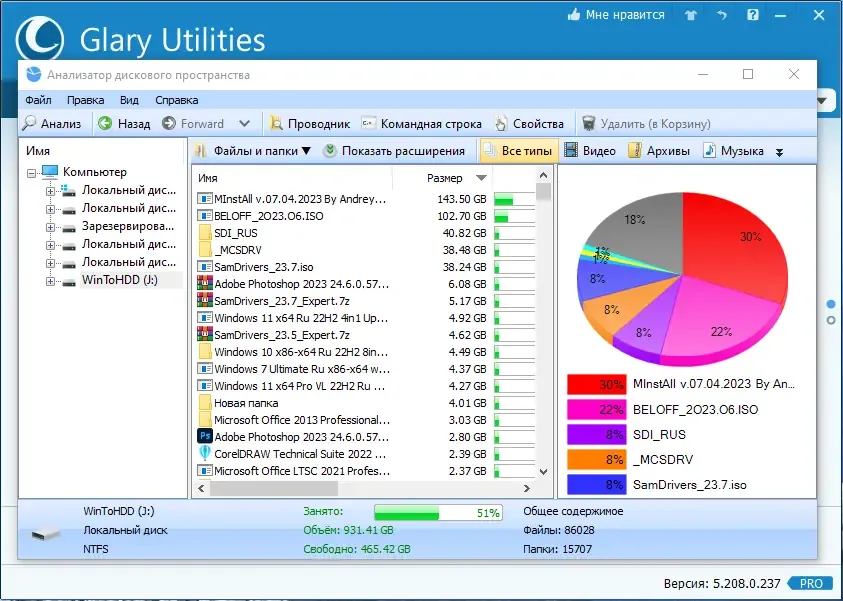
Task: Start disk scan with Анализ magnifier icon
Action: (29, 124)
